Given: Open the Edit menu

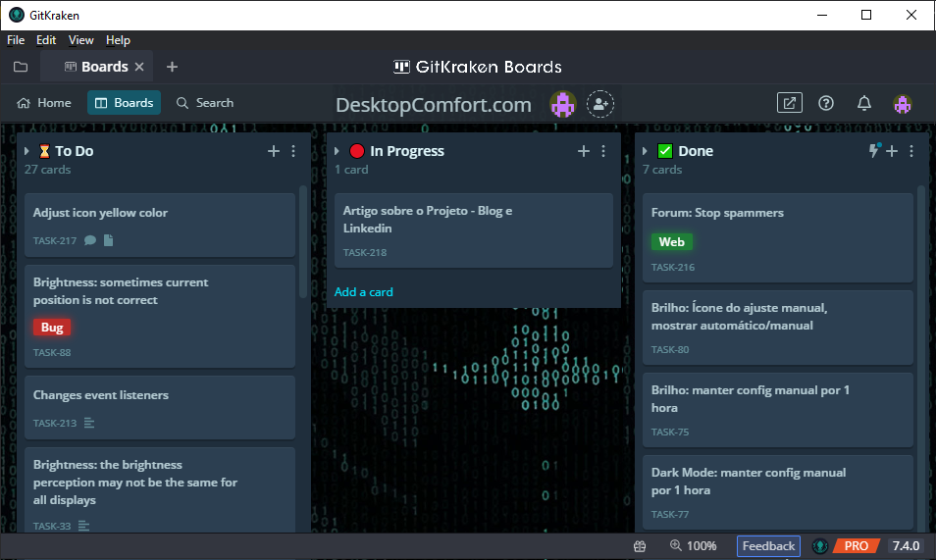Looking at the screenshot, I should (46, 40).
